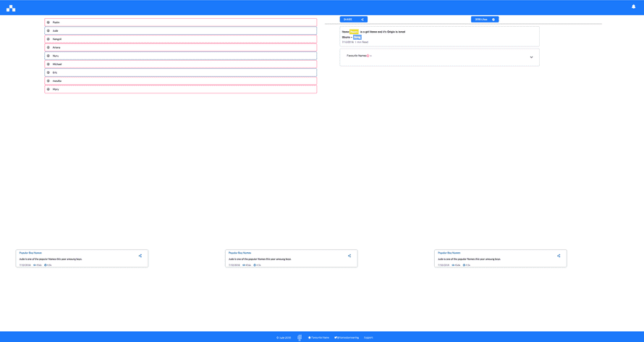Click the 1 min Read text
Viewport: 644px width, 342px height.
click(x=362, y=42)
